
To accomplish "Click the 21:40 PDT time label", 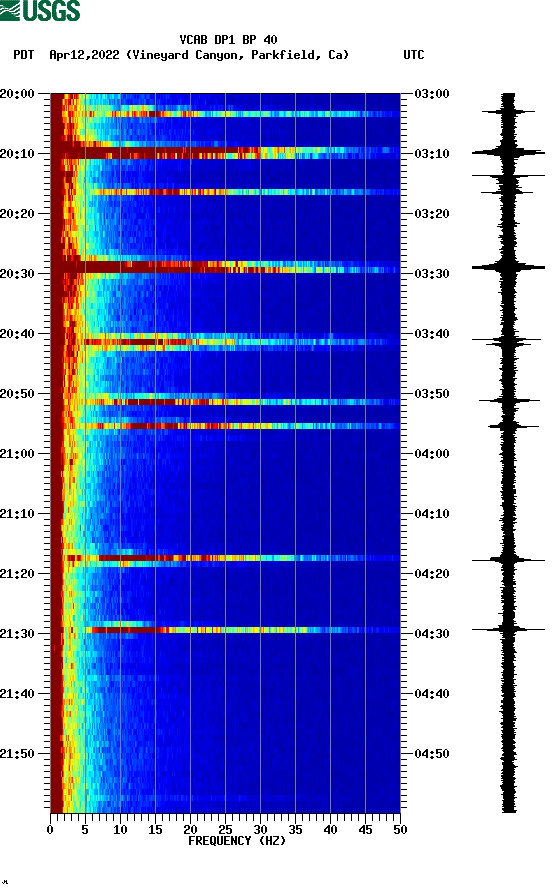I will [17, 694].
